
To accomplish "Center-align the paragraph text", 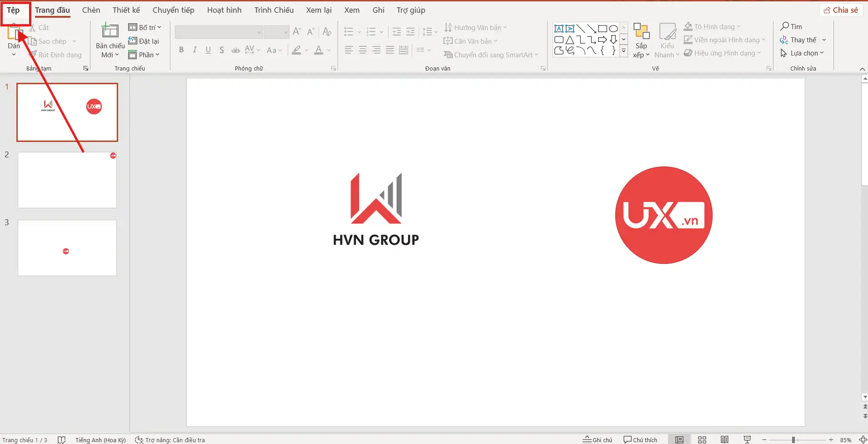I will 362,50.
